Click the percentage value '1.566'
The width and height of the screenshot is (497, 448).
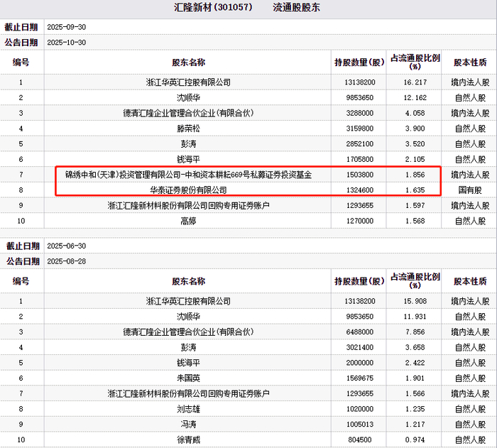click(x=415, y=393)
